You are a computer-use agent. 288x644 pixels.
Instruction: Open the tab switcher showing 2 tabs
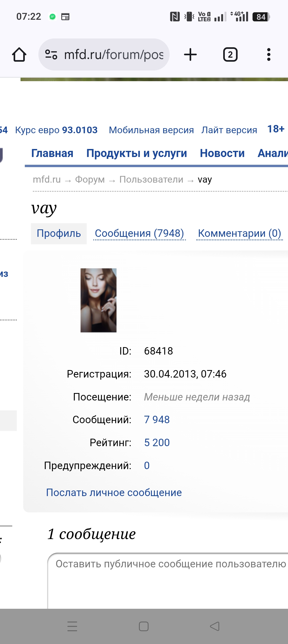pos(230,55)
